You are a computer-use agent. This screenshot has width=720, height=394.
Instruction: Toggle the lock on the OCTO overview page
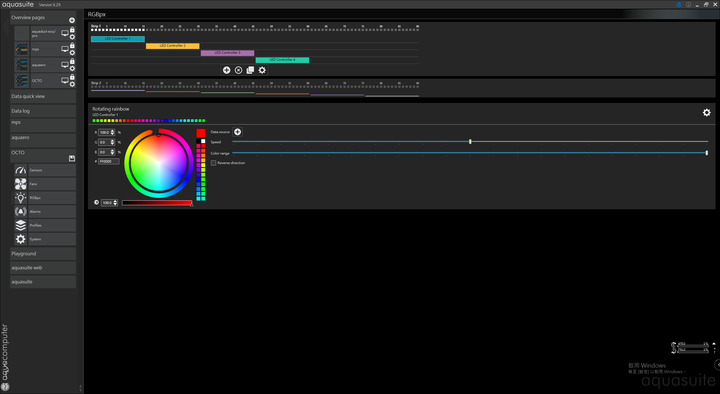[72, 77]
